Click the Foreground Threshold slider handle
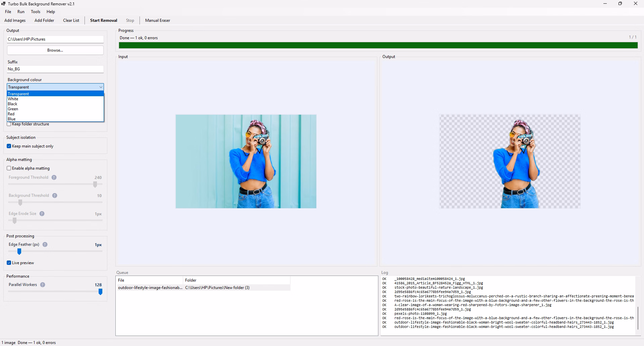 pos(95,184)
